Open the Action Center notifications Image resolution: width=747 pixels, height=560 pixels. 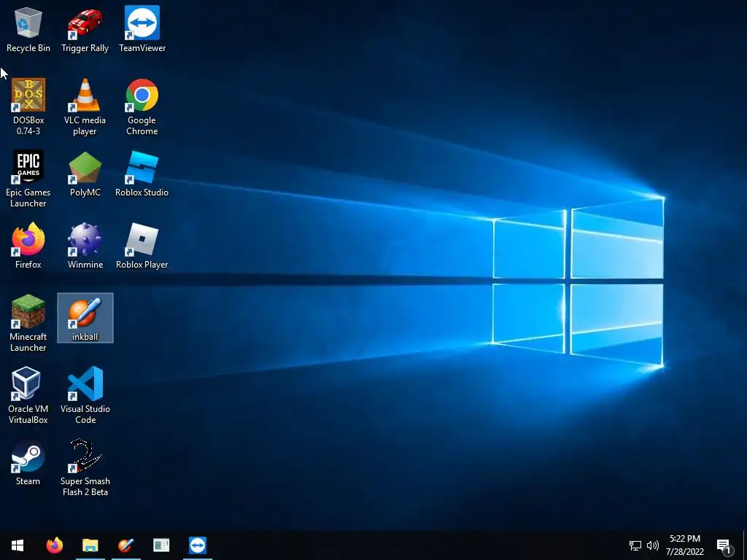(x=724, y=545)
